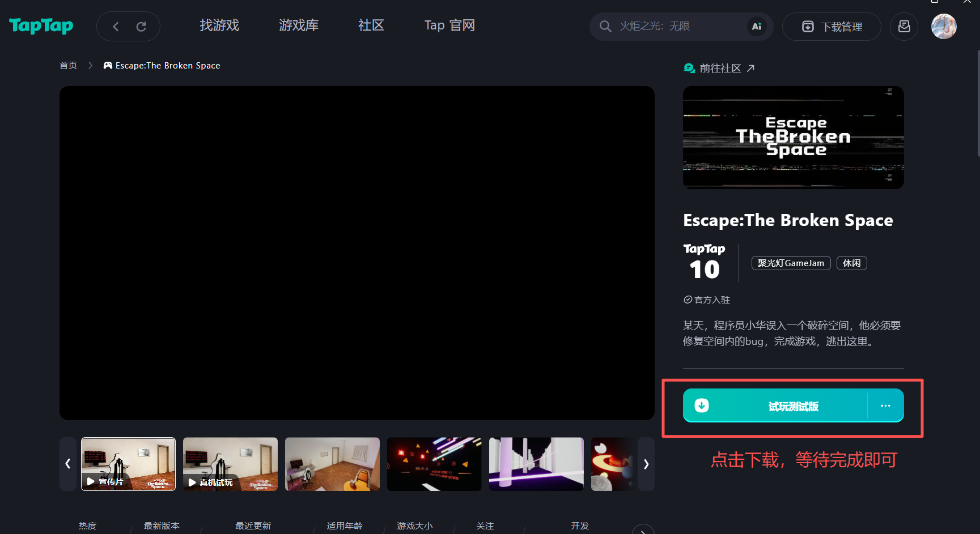Click the main video player area
Screen dimensions: 980x534
[357, 253]
